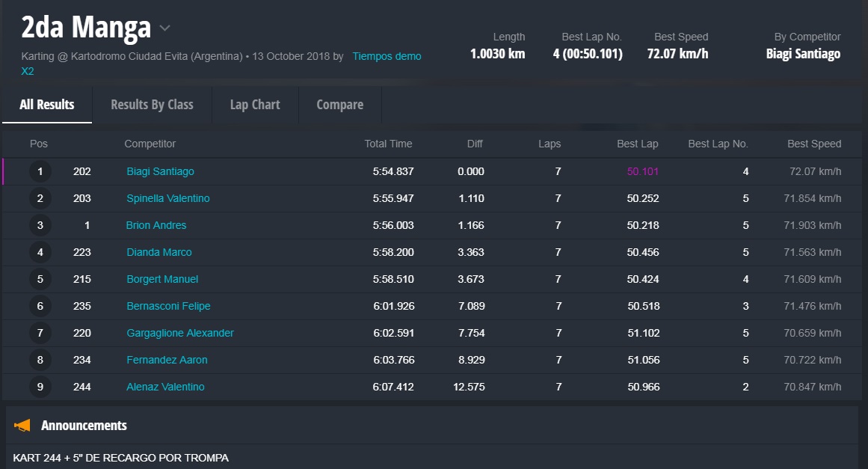This screenshot has width=868, height=469.
Task: Click the announcements megaphone icon
Action: point(22,426)
